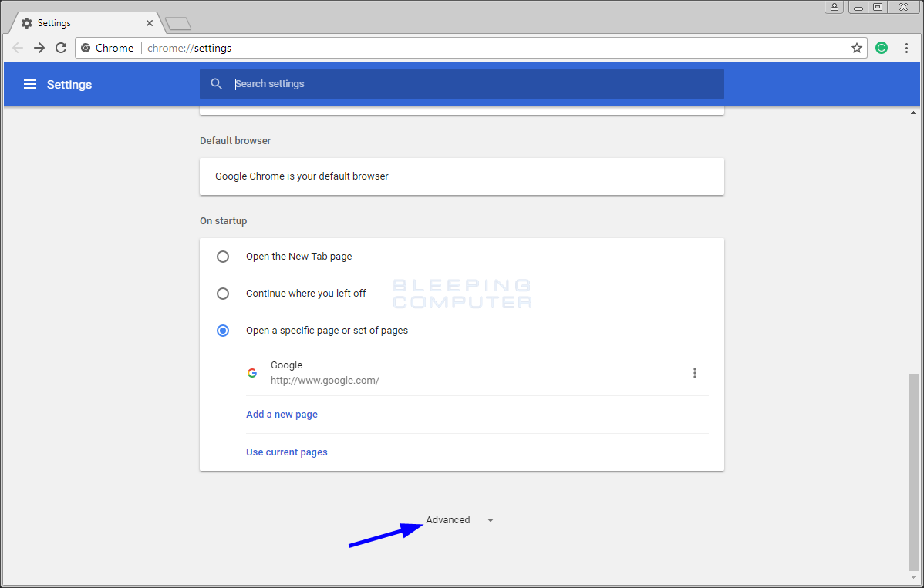Viewport: 924px width, 588px height.
Task: Expand the Advanced settings arrow
Action: pyautogui.click(x=491, y=520)
